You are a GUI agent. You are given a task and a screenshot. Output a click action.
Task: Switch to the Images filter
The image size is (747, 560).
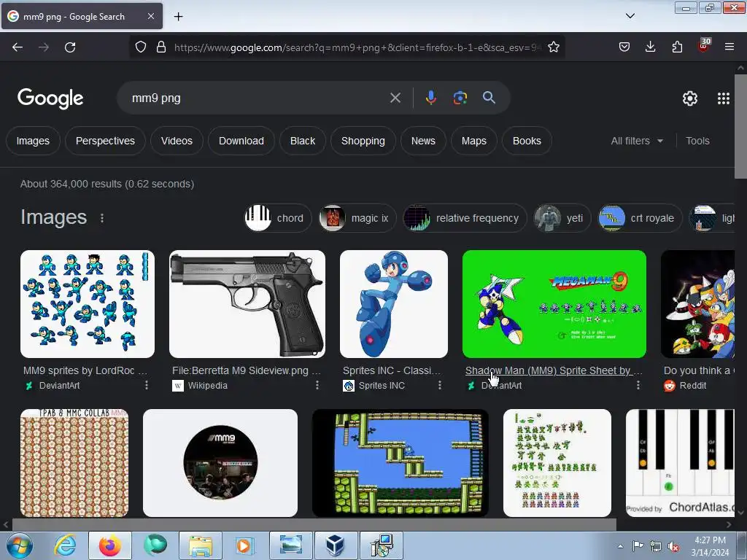33,141
